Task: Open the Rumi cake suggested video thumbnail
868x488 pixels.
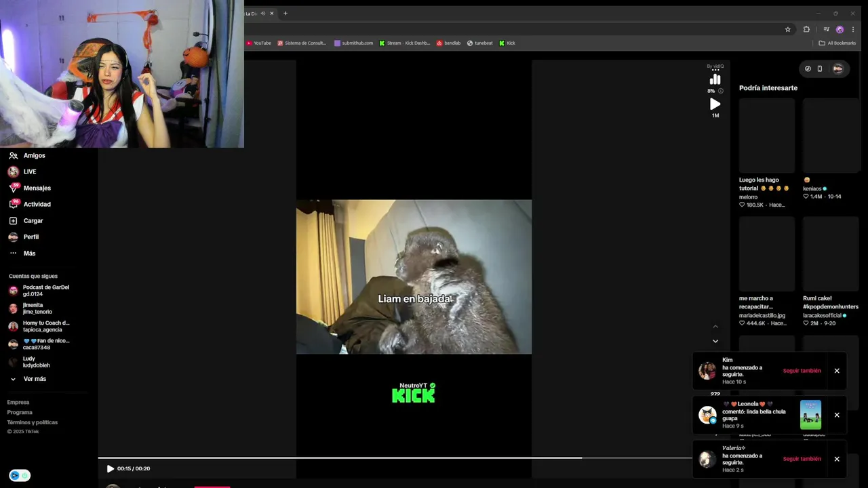Action: pos(831,254)
